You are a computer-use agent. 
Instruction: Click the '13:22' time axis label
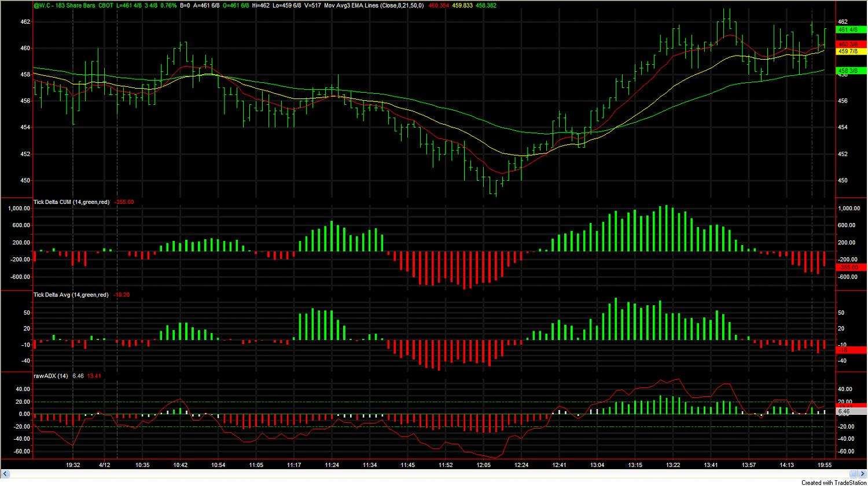[673, 465]
